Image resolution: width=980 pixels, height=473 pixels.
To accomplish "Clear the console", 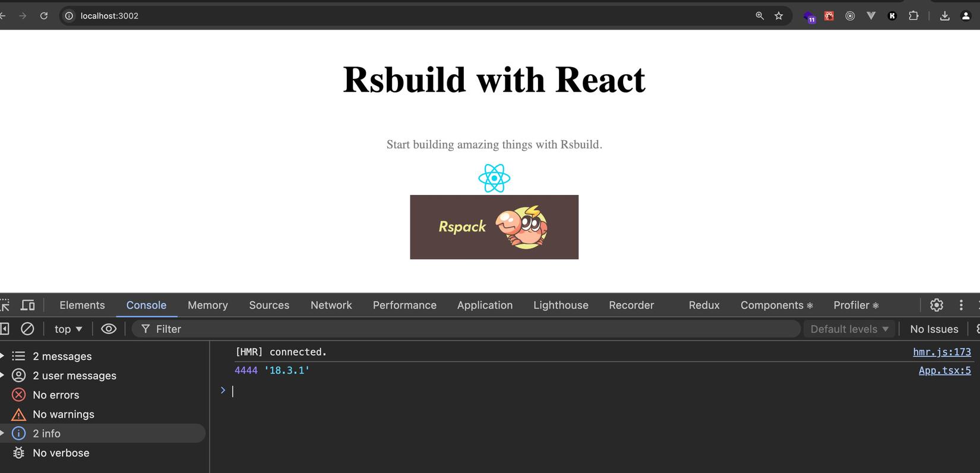I will click(27, 329).
